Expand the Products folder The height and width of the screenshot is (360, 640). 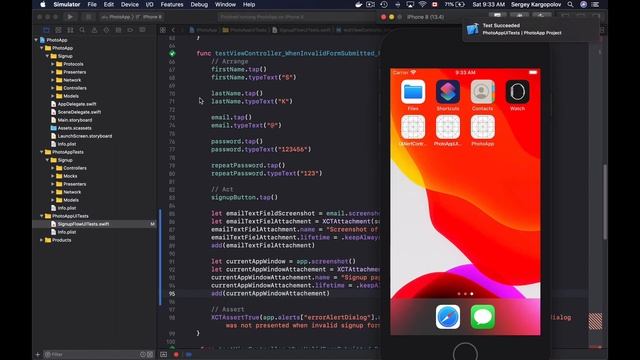[42, 240]
